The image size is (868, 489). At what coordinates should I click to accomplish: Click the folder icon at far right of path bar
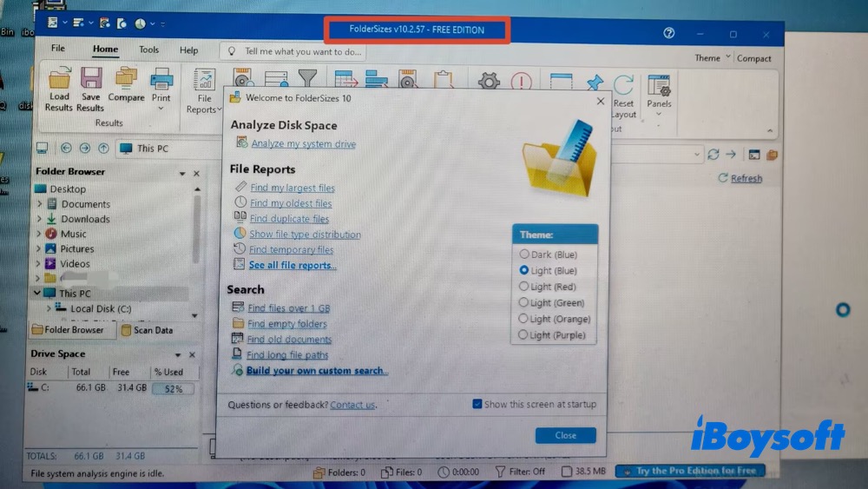click(x=773, y=155)
